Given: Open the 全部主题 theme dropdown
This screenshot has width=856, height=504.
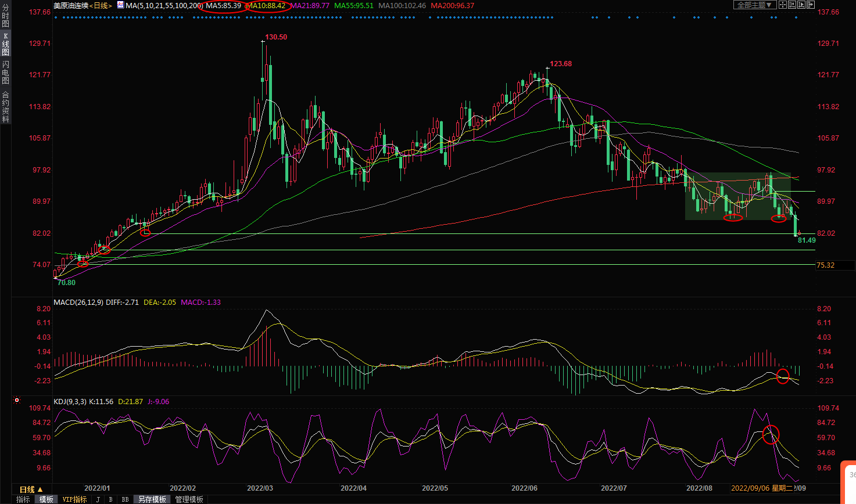Looking at the screenshot, I should (755, 5).
